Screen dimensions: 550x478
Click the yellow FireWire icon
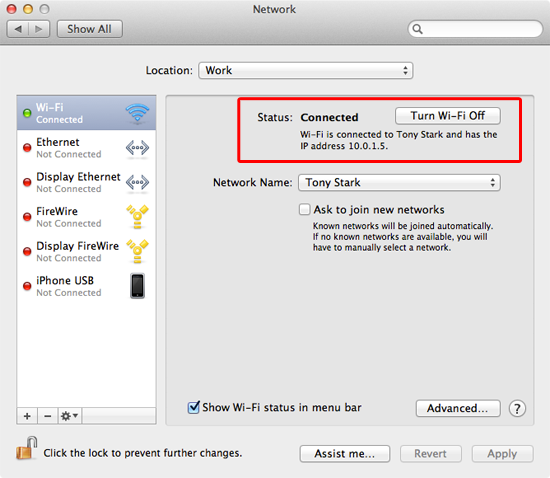pyautogui.click(x=137, y=217)
